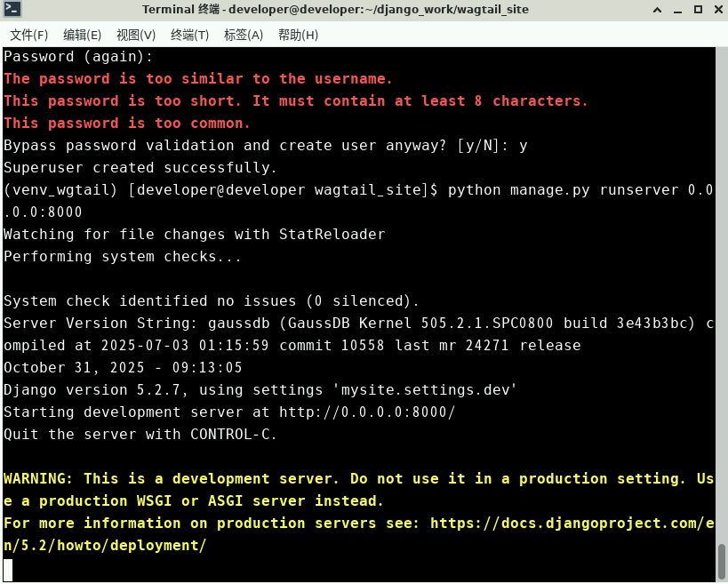
Task: Open the 编辑(E) menu
Action: click(x=82, y=35)
